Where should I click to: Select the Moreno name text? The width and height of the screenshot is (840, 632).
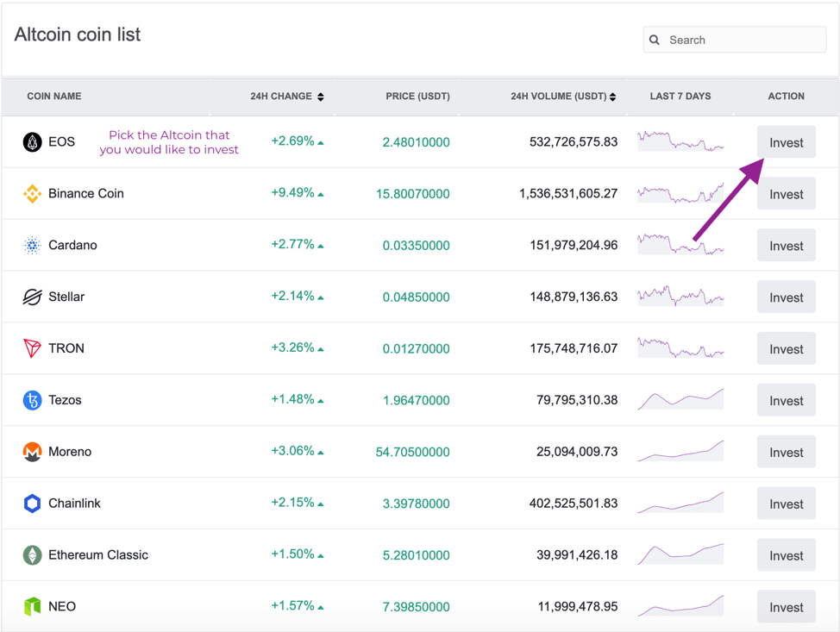(70, 452)
